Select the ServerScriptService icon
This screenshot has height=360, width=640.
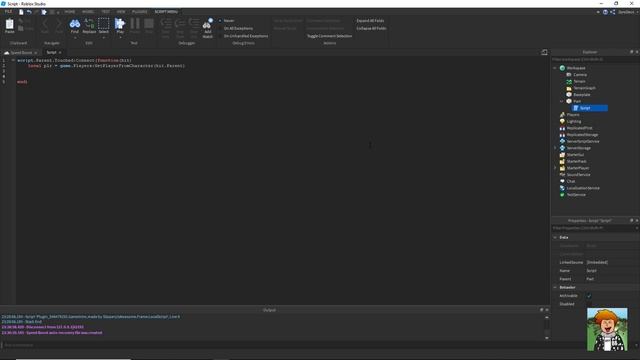(562, 141)
